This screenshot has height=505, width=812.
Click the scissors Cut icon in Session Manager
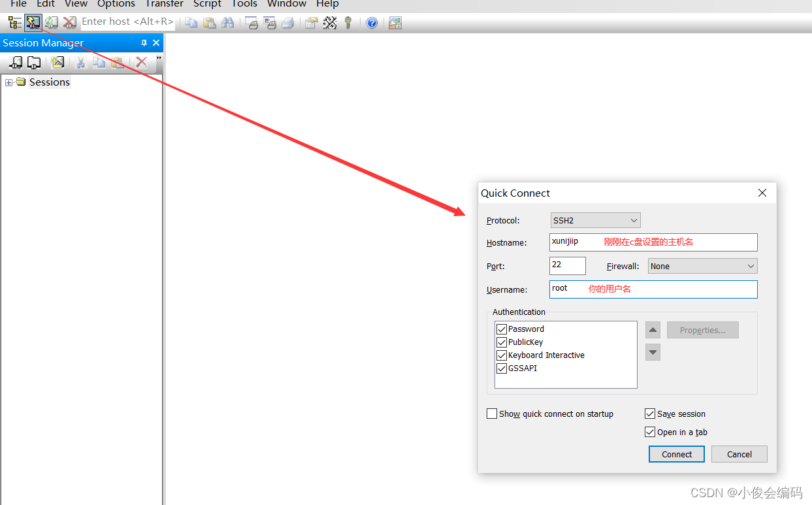tap(81, 62)
